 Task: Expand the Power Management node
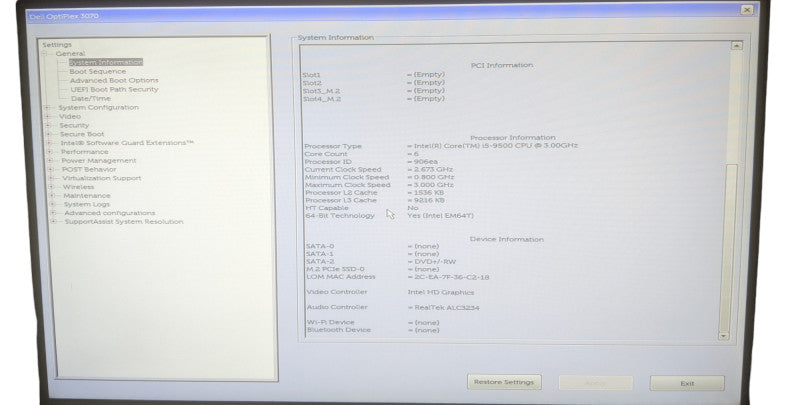point(50,161)
